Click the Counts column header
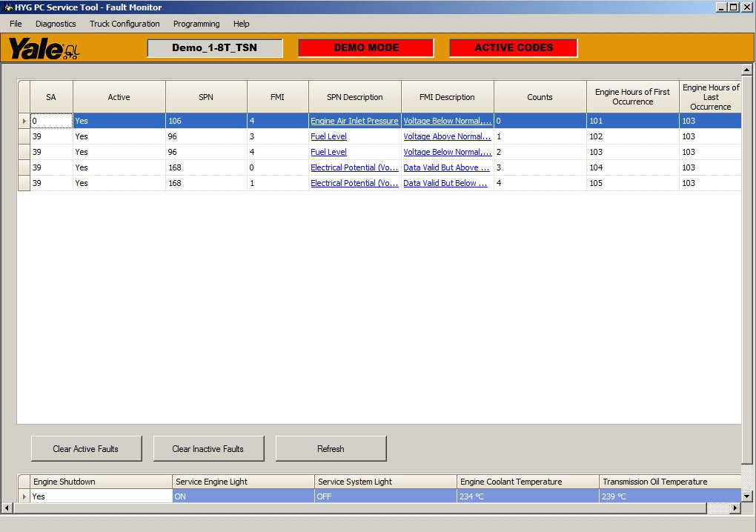 [540, 97]
